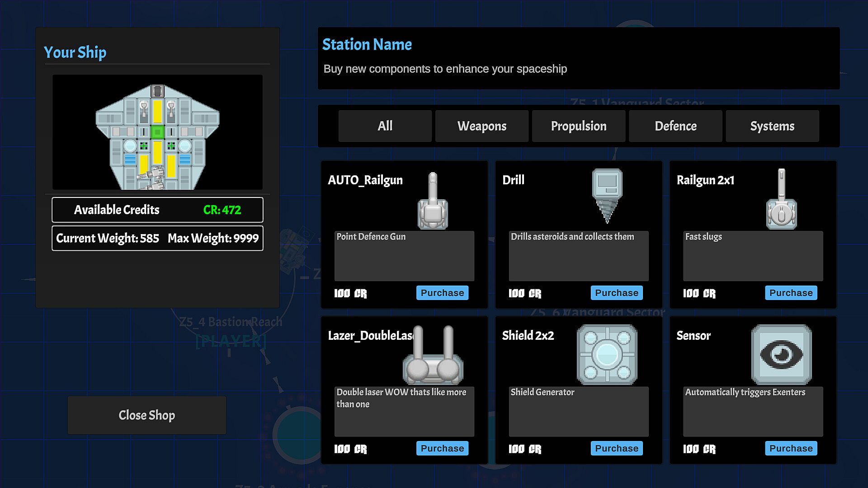This screenshot has height=488, width=868.
Task: Buy the Sensor module
Action: click(x=791, y=448)
